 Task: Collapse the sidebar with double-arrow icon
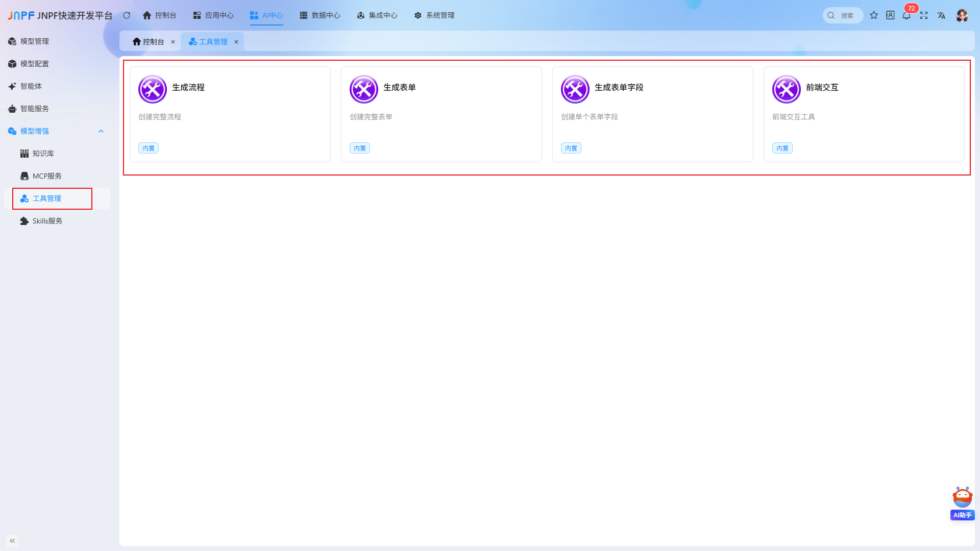point(12,541)
